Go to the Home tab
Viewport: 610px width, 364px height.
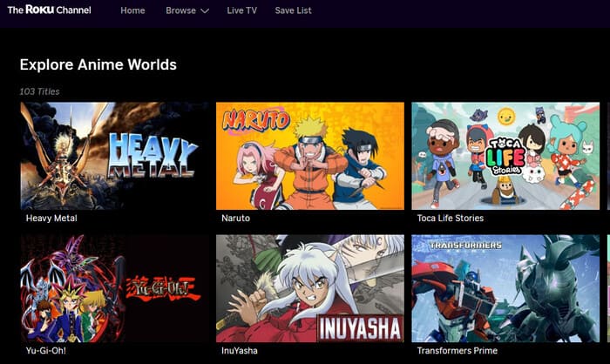tap(132, 10)
